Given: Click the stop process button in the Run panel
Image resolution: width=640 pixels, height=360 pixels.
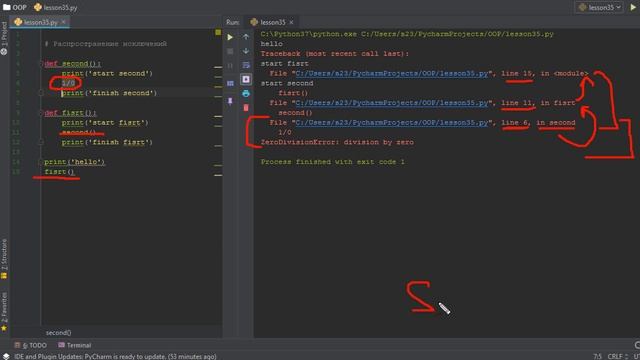Looking at the screenshot, I should 230,51.
